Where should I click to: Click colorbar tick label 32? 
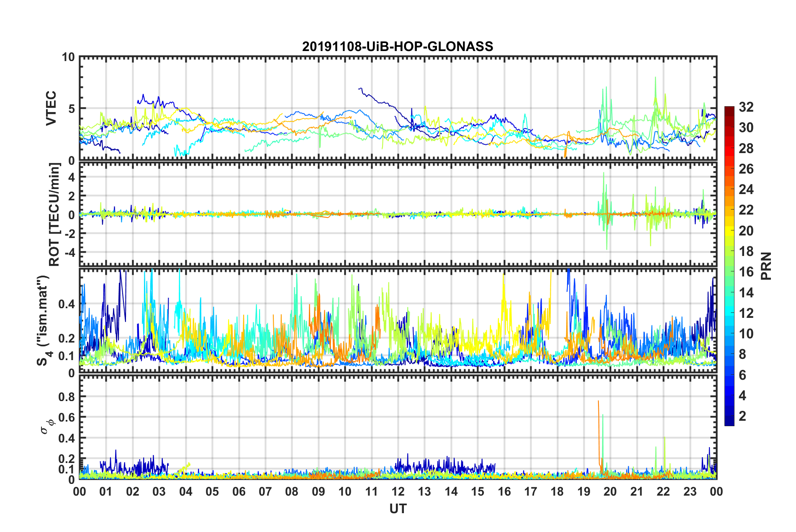point(746,107)
